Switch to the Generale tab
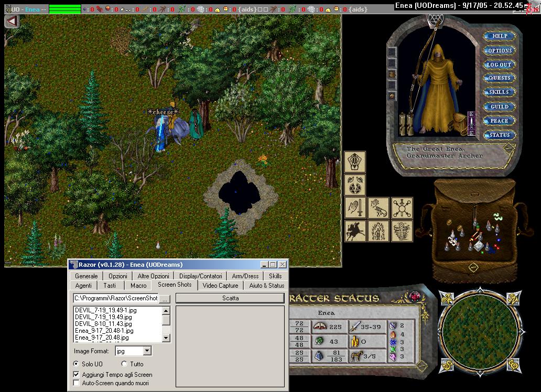 click(x=86, y=276)
